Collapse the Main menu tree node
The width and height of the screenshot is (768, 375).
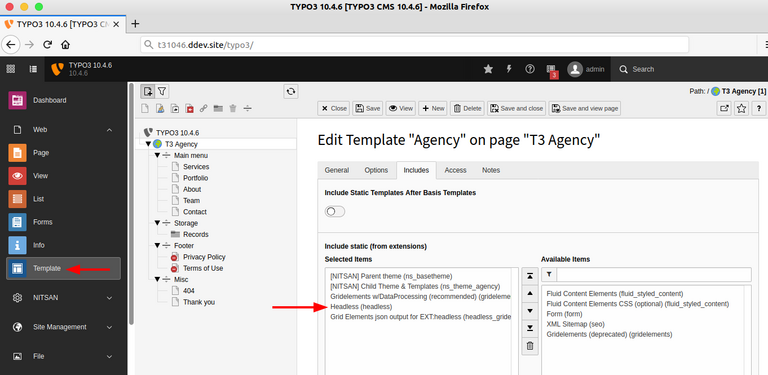(x=157, y=155)
